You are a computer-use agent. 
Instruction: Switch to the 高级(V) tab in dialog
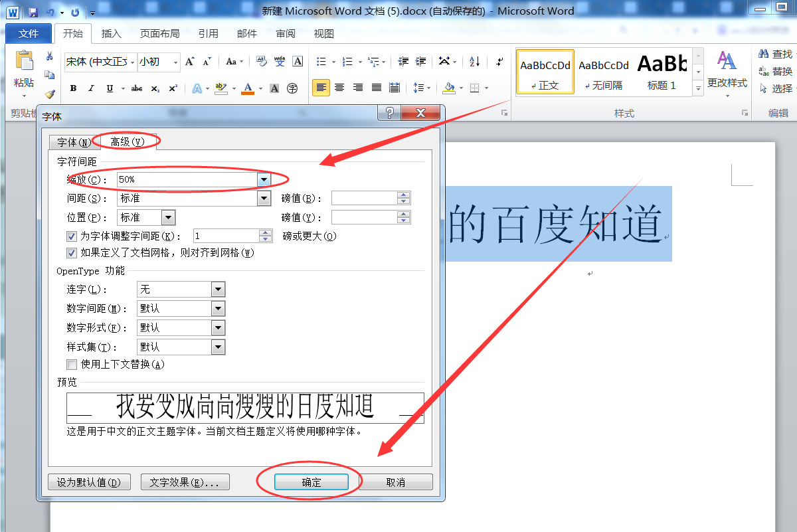tap(127, 141)
